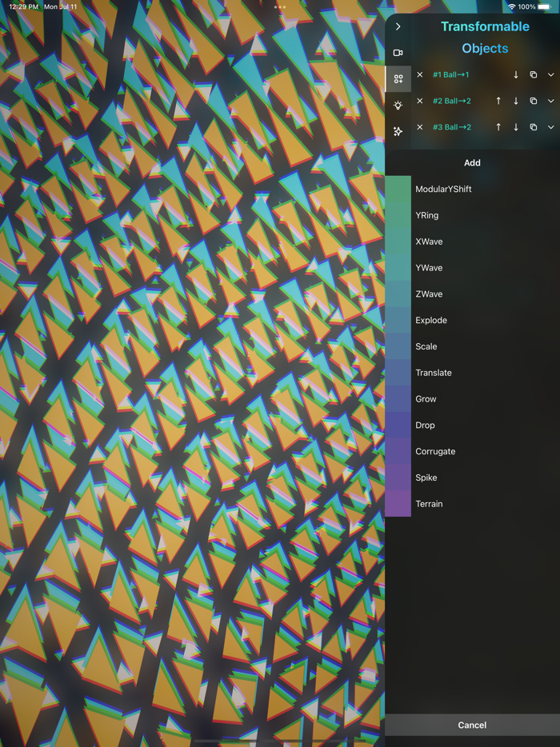The height and width of the screenshot is (747, 560).
Task: Add a ModularYShift transform
Action: tap(472, 189)
